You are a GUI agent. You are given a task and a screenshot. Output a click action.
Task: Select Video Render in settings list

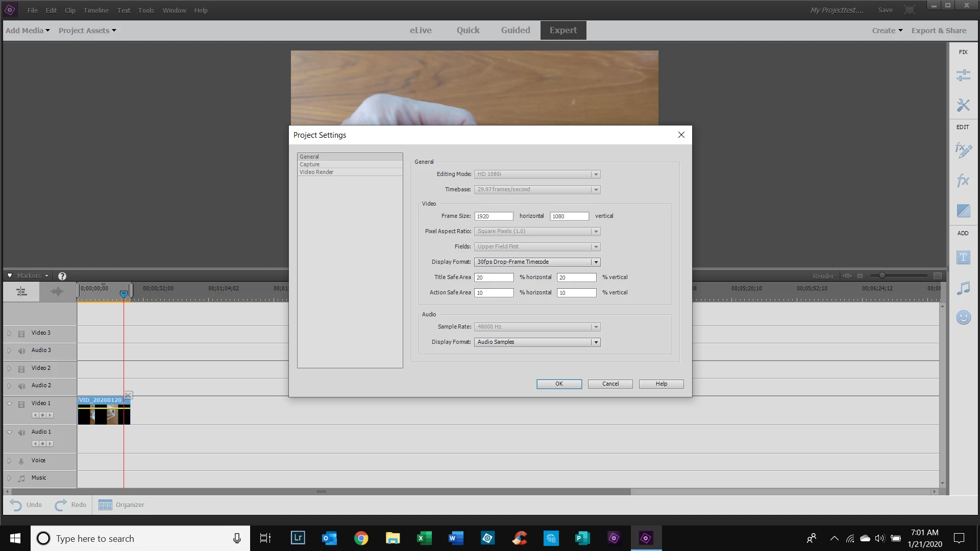coord(316,172)
